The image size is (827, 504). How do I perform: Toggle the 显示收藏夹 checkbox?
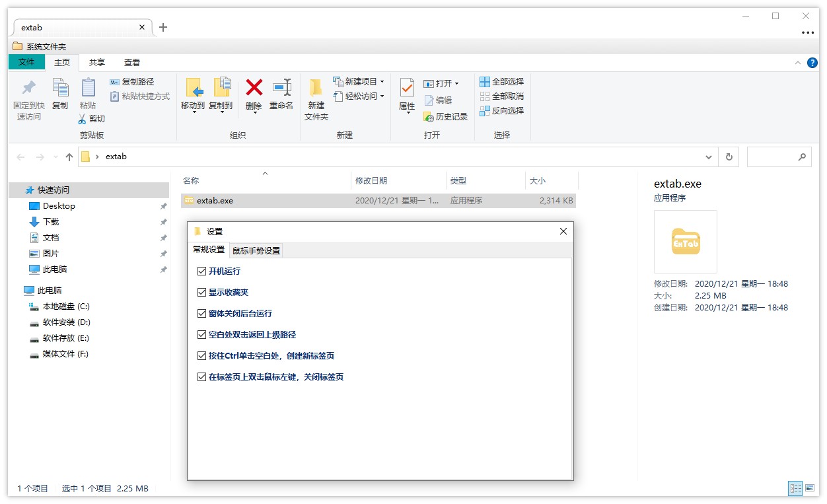[x=202, y=293]
